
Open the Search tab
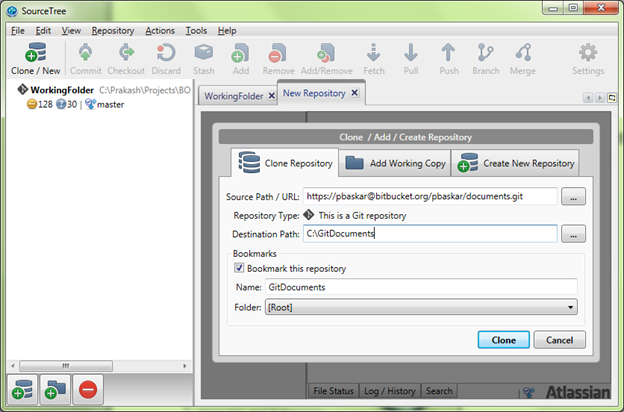point(439,391)
